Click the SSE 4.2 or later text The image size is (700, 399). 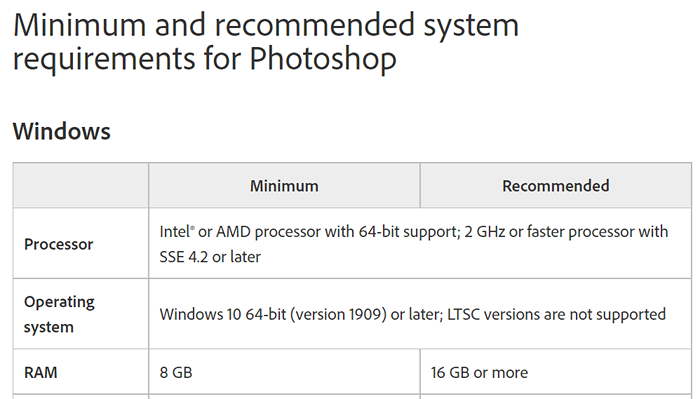click(210, 257)
